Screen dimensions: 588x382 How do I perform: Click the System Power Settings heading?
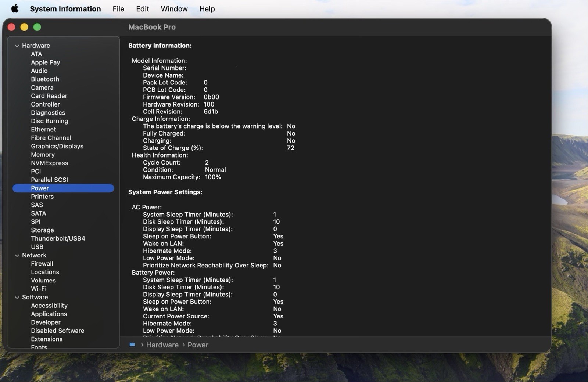point(165,192)
